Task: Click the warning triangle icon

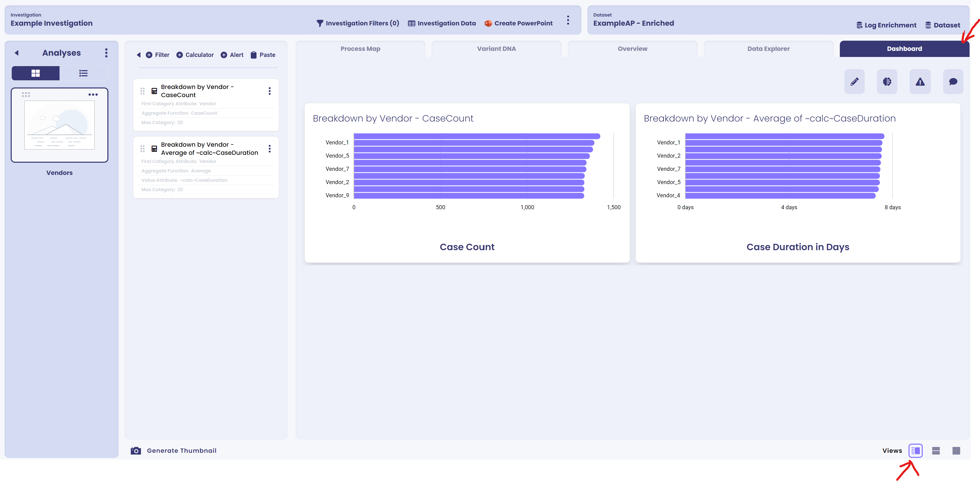Action: coord(920,81)
